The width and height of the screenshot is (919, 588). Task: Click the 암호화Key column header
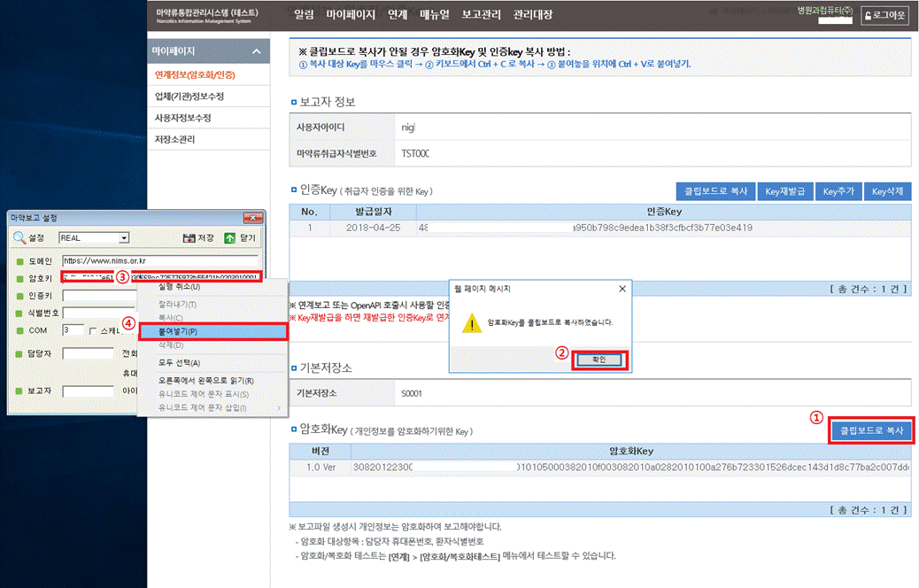[x=631, y=452]
